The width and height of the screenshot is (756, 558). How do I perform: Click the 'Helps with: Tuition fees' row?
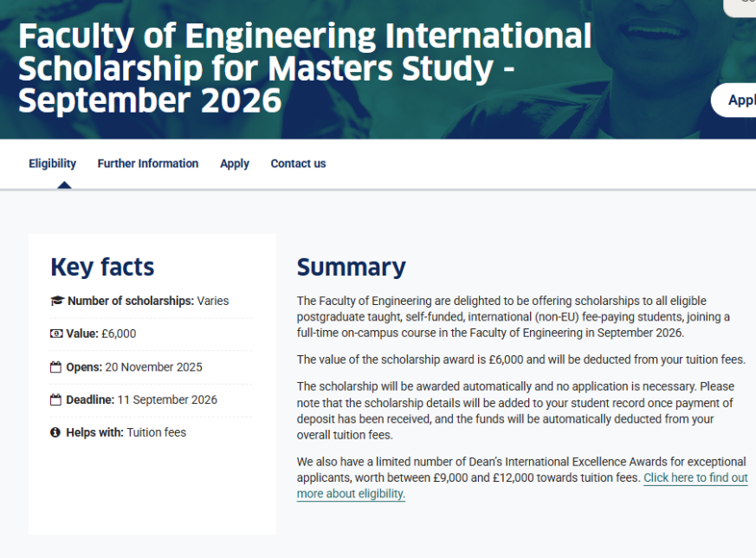pyautogui.click(x=126, y=432)
